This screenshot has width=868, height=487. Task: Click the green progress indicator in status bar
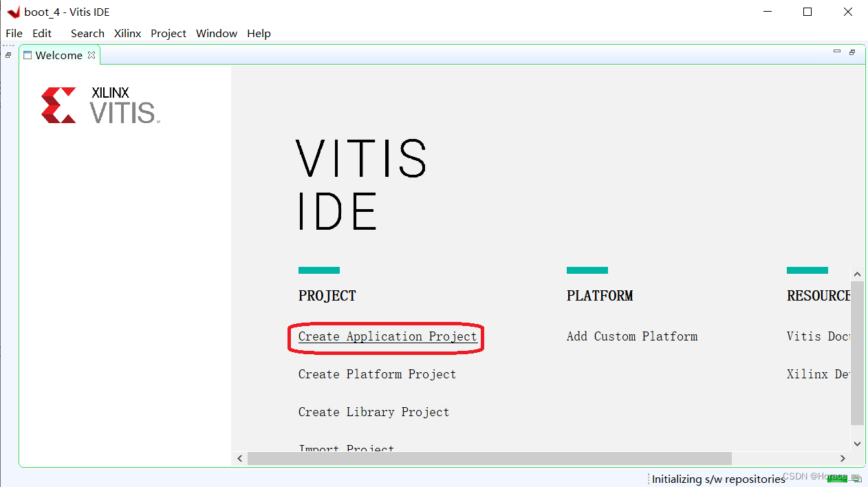coord(838,479)
